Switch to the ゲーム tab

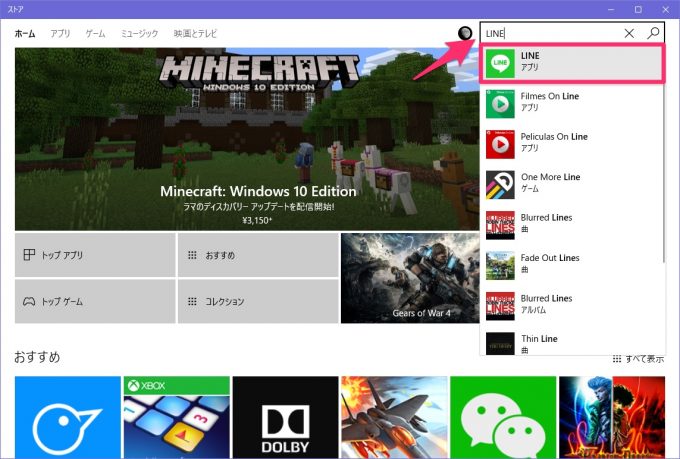(x=95, y=33)
